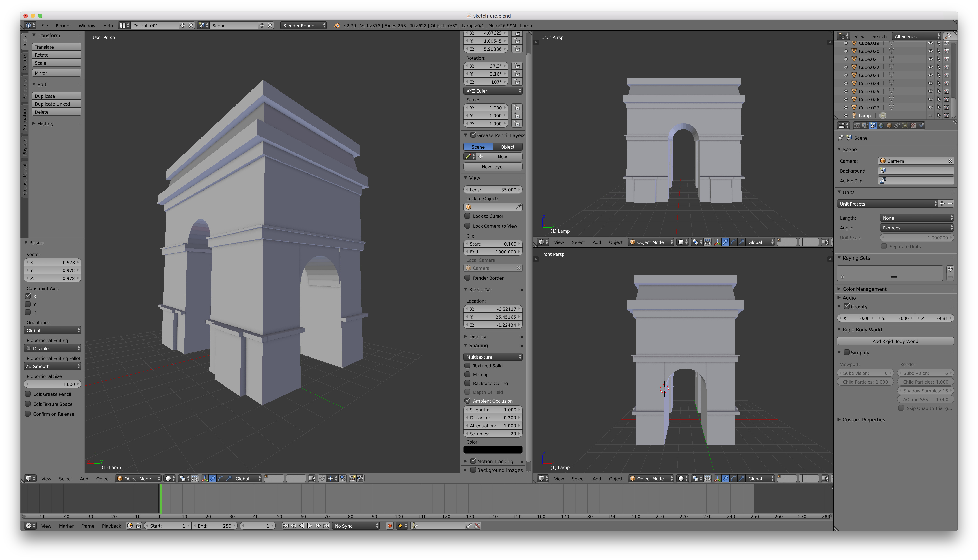Open the World properties tab globe icon
The width and height of the screenshot is (978, 560).
881,125
